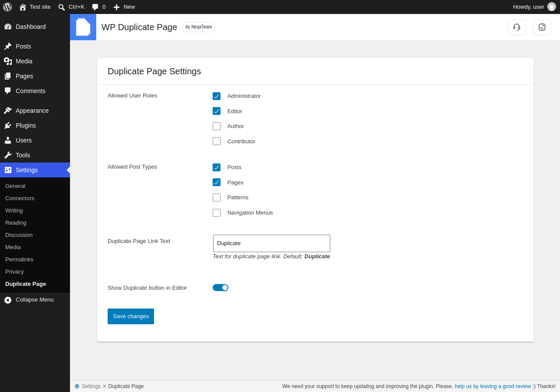560x392 pixels.
Task: Check the Navigation Menus checkbox
Action: [x=217, y=213]
